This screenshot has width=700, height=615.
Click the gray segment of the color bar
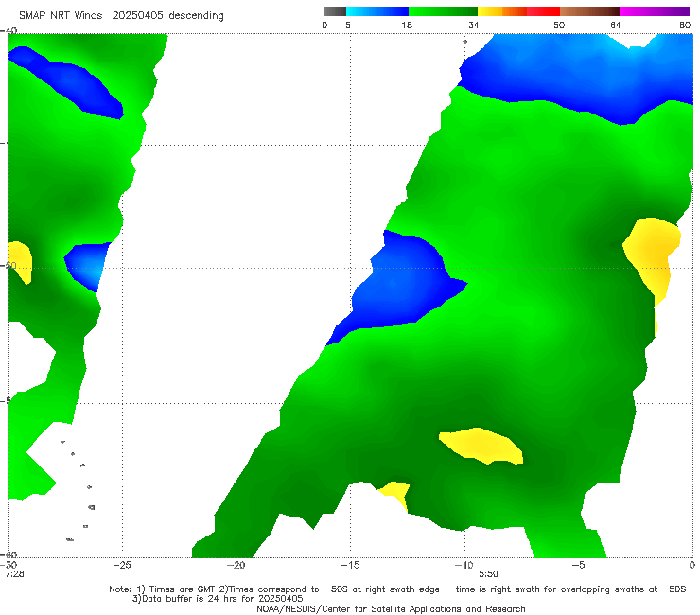(x=335, y=11)
